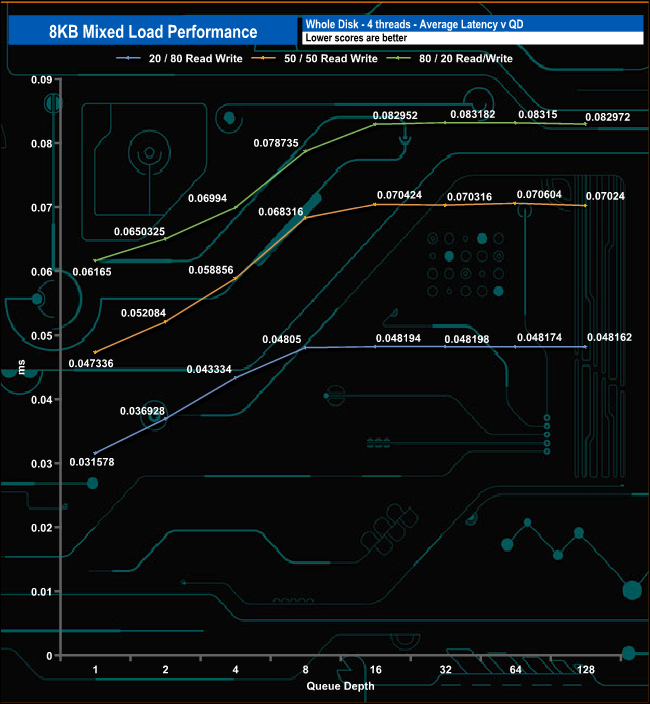Select the 0.083182 data label

[x=473, y=114]
